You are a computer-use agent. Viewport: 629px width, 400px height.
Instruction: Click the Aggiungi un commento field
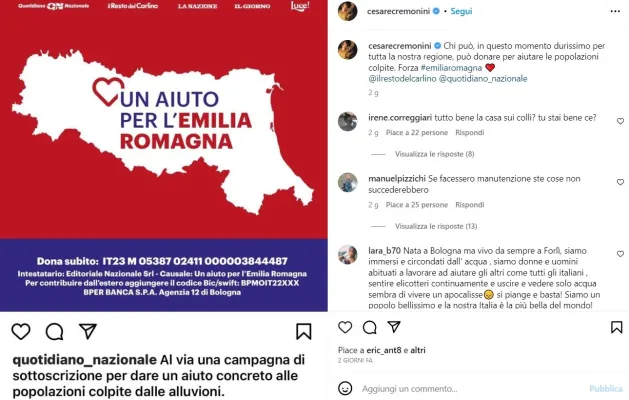471,388
